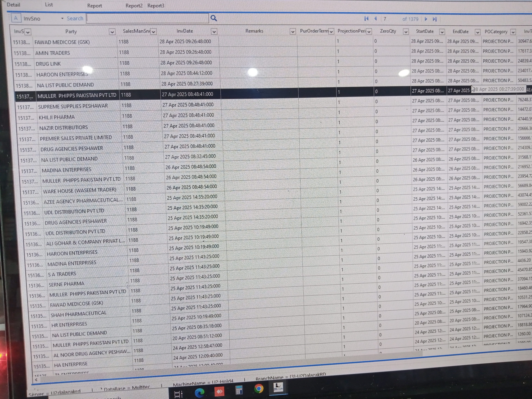Jump to last record arrow
The width and height of the screenshot is (532, 399).
coord(435,19)
